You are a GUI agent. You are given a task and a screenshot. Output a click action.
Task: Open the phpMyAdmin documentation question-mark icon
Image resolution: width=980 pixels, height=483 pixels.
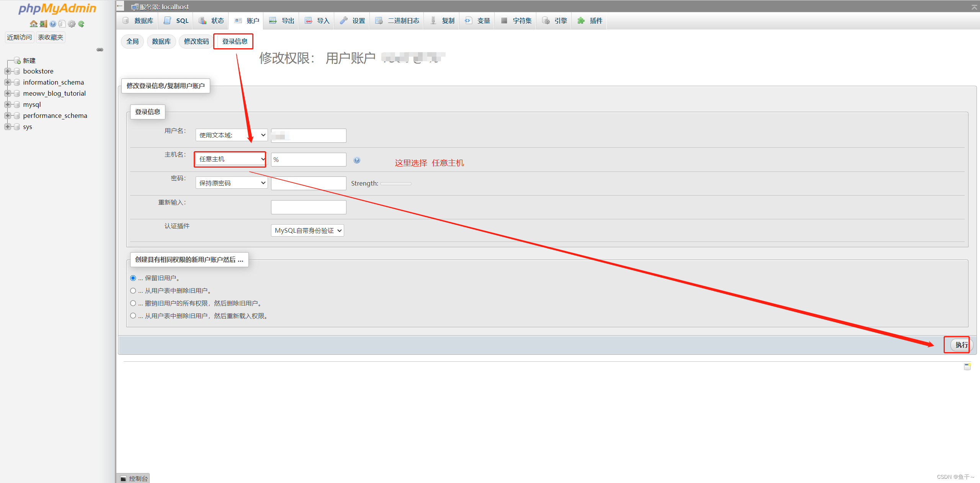(x=53, y=24)
